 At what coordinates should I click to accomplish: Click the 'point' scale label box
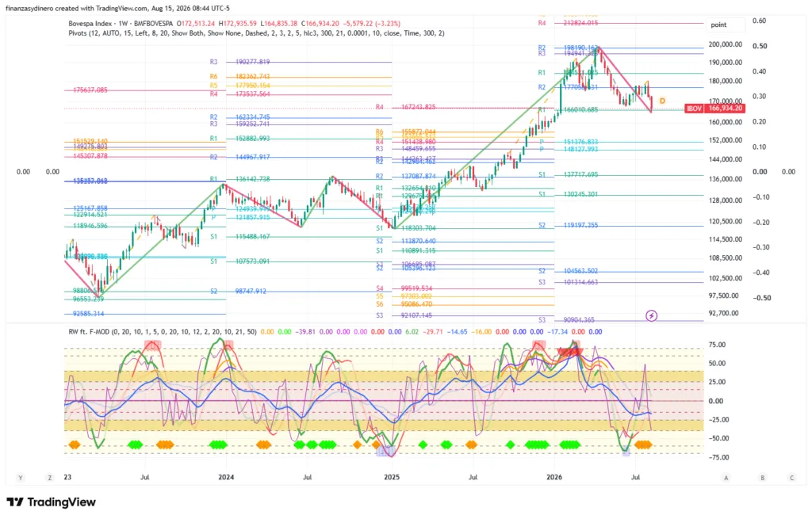coord(726,25)
